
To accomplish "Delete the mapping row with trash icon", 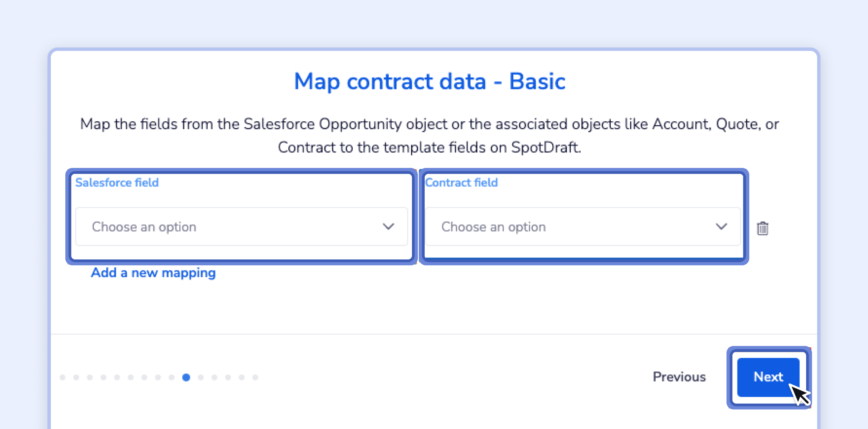I will click(762, 228).
